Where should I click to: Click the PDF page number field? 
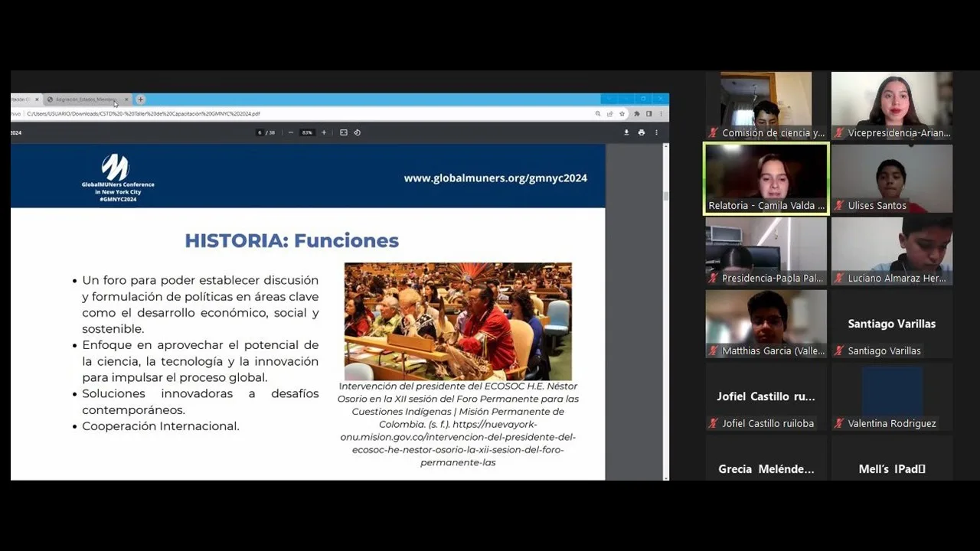(260, 132)
